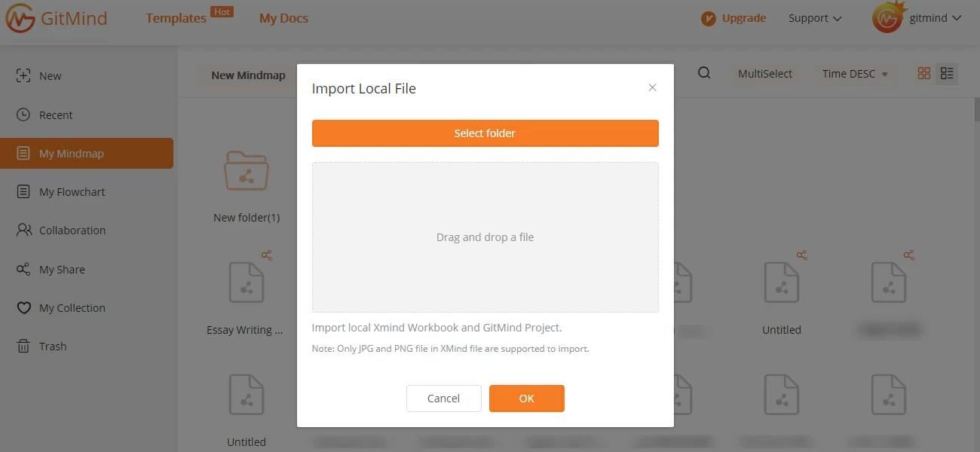The image size is (980, 452).
Task: Open the Templates tab
Action: (x=176, y=18)
